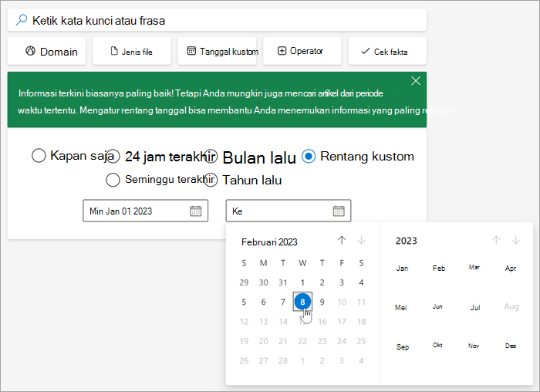Viewport: 540px width, 392px height.
Task: Choose Des in the month picker
Action: coord(511,346)
